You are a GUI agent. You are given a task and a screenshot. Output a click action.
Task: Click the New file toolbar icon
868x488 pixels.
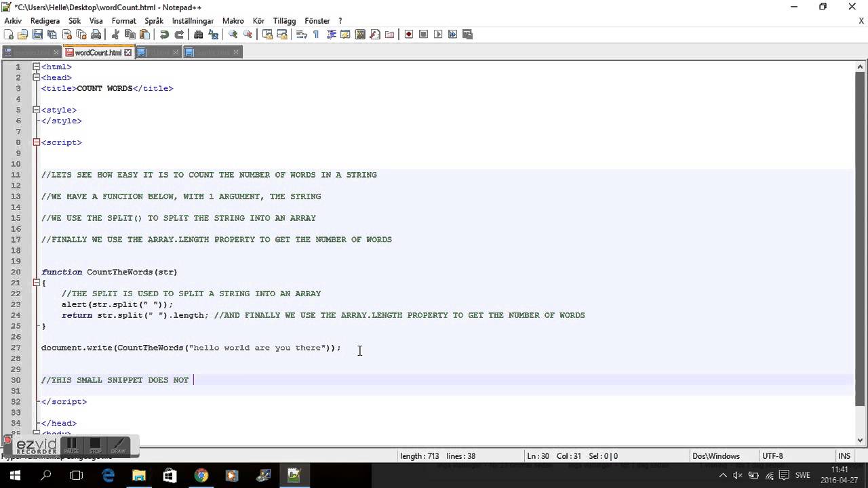[x=9, y=35]
